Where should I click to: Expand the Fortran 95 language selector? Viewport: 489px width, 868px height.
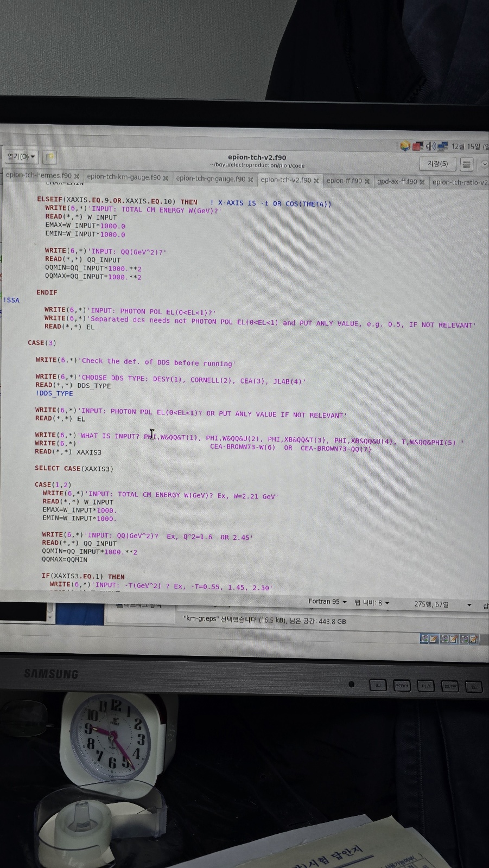327,602
